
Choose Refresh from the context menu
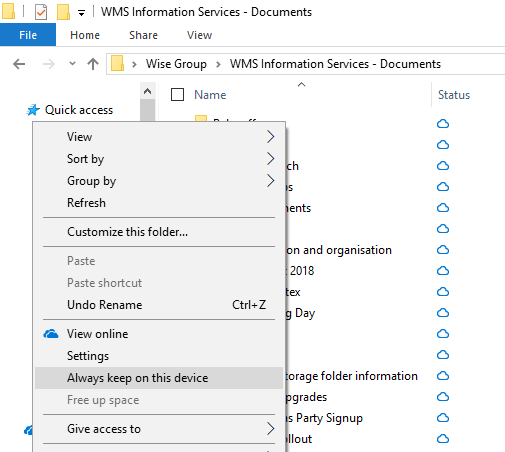tap(159, 203)
